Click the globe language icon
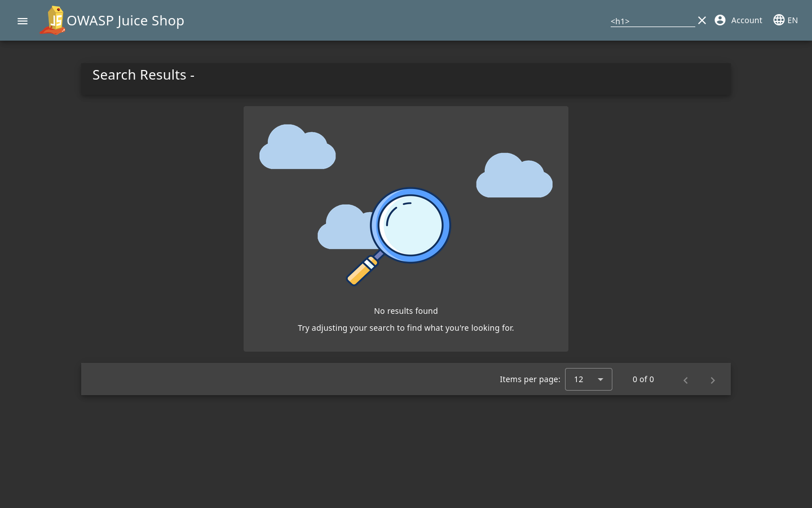 click(779, 20)
